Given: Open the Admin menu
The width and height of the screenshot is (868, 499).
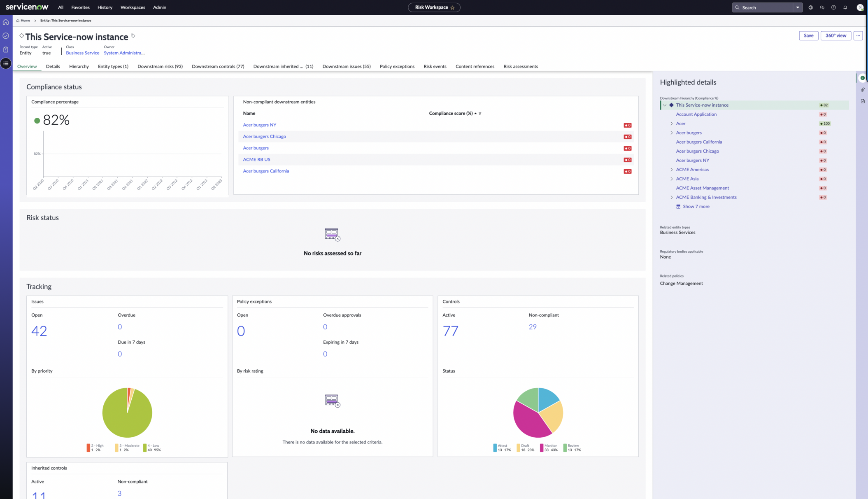Looking at the screenshot, I should coord(160,7).
